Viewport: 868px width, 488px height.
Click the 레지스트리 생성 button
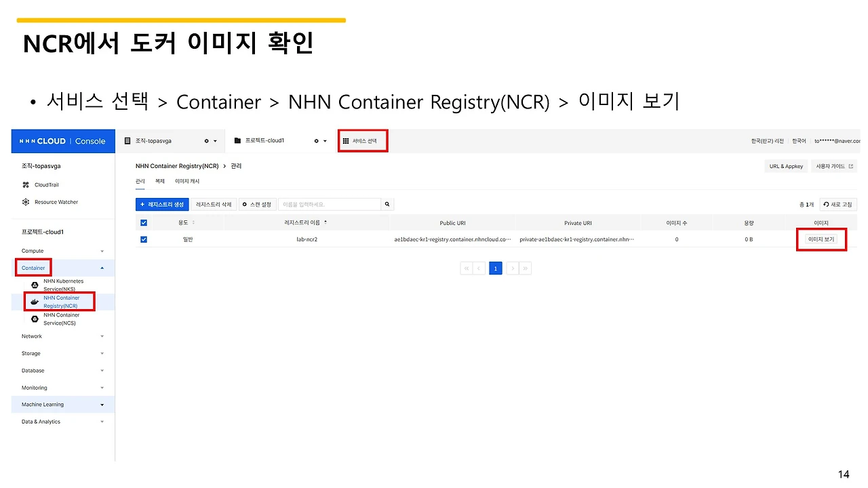[x=162, y=204]
